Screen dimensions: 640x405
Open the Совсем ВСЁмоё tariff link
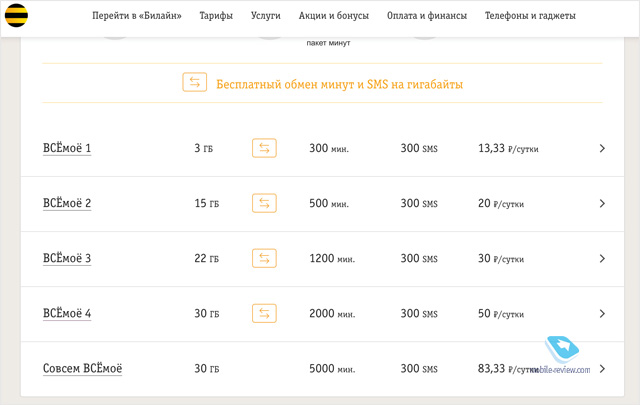(x=82, y=368)
